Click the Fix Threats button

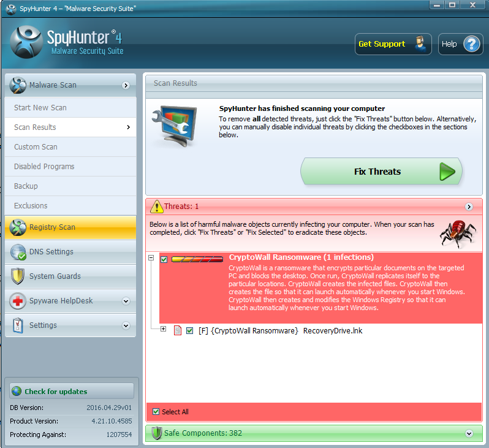coord(381,171)
